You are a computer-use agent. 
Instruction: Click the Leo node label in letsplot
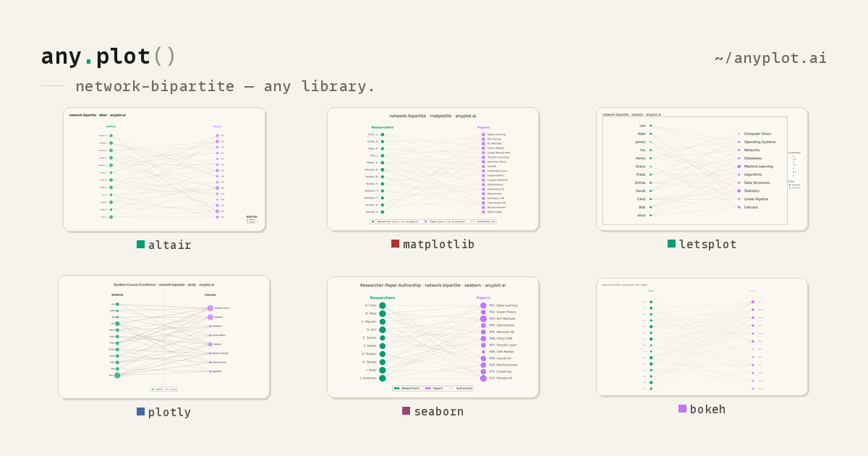point(642,125)
